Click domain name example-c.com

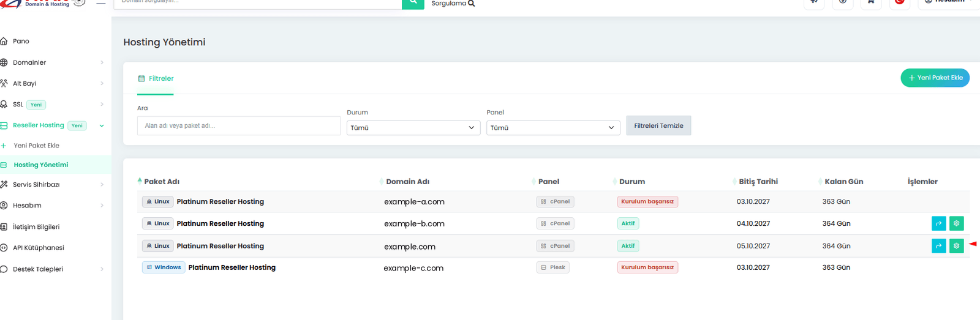pyautogui.click(x=413, y=268)
